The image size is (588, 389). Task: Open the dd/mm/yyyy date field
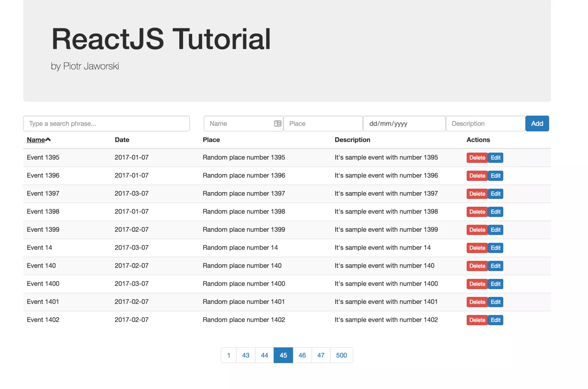pyautogui.click(x=404, y=123)
